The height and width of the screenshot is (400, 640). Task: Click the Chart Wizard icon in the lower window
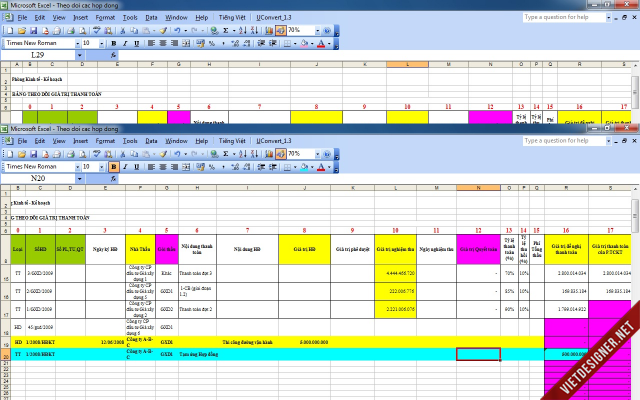[267, 153]
